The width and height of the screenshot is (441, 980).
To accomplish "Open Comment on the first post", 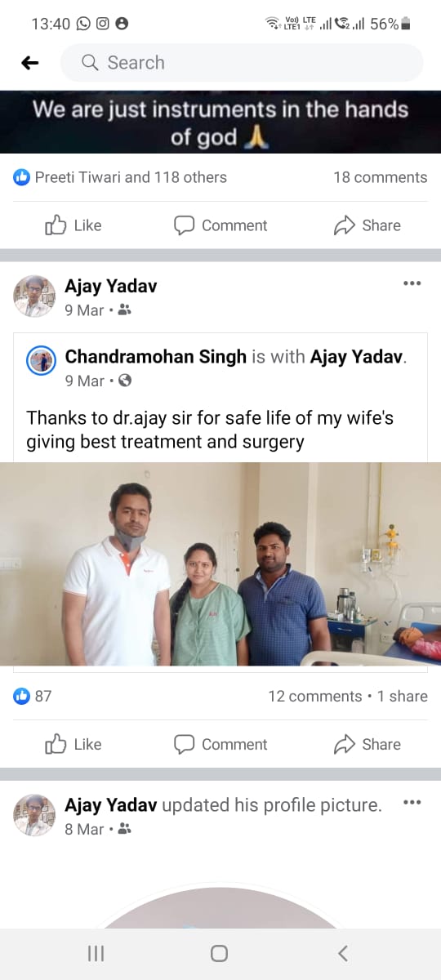I will [220, 225].
